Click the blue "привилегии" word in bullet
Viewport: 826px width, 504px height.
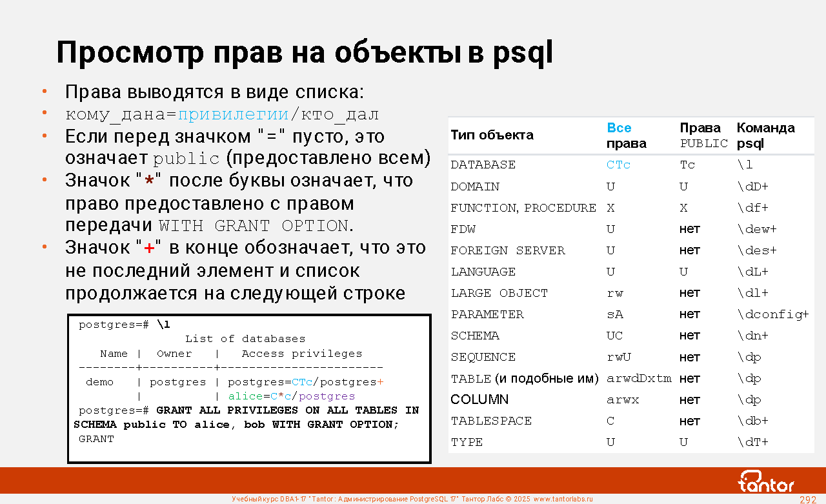click(233, 115)
